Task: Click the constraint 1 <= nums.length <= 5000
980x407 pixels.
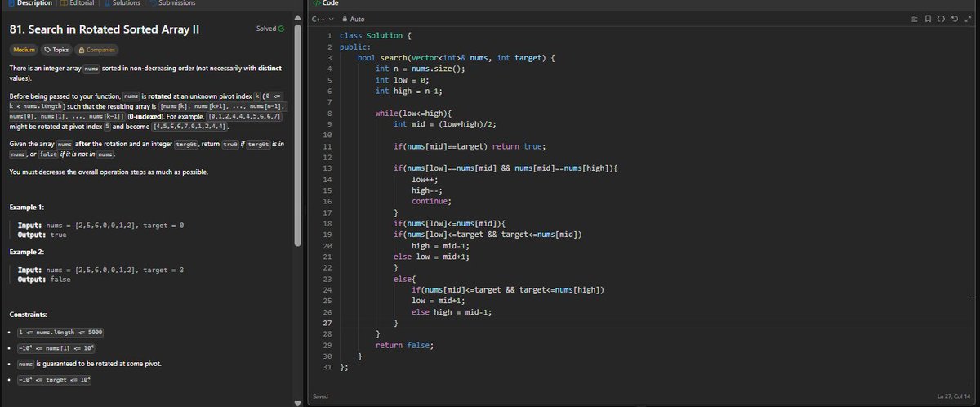Action: [60, 333]
